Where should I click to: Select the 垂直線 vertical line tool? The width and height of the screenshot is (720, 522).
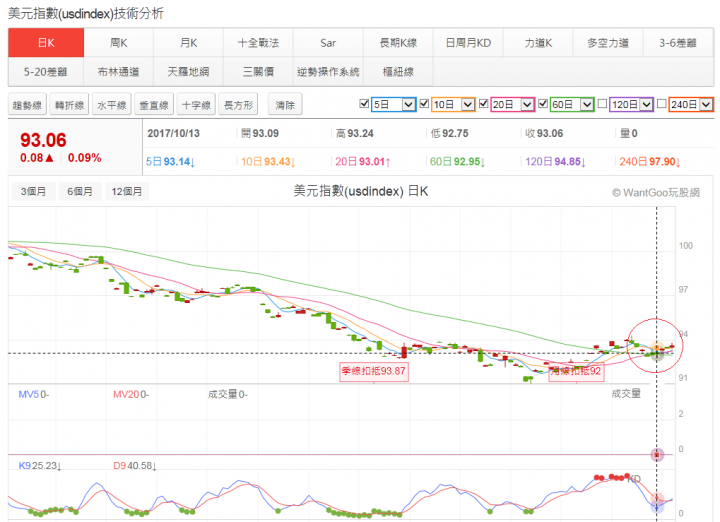click(x=155, y=105)
